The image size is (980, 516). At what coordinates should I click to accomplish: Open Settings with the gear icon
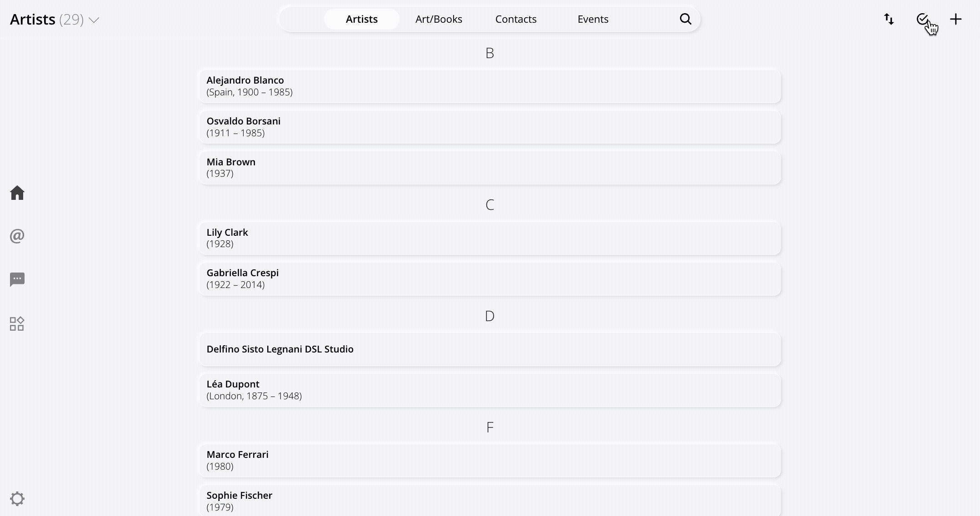click(x=17, y=498)
